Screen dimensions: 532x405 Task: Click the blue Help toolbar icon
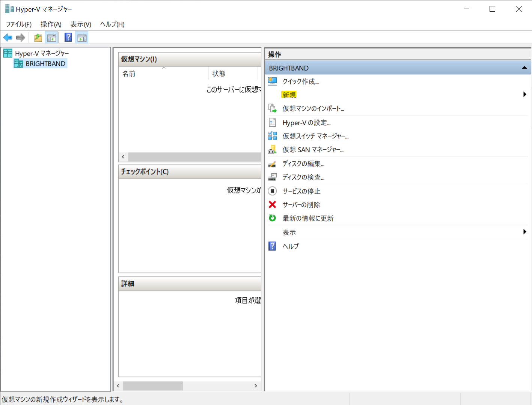[x=68, y=37]
